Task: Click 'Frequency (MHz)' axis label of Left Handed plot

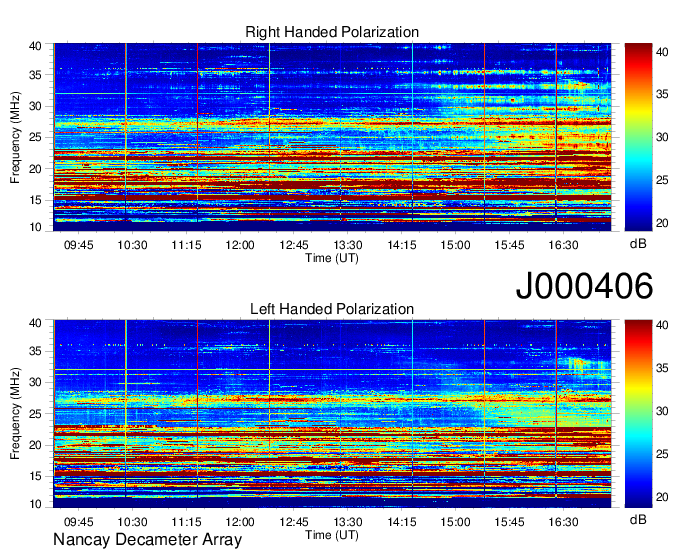Action: click(x=15, y=414)
